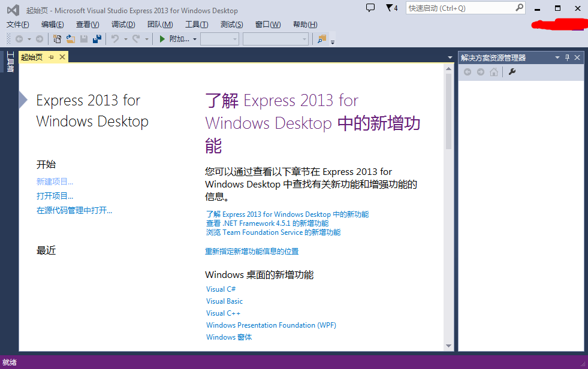Click the Properties wrench in 解决方案资源管理器
This screenshot has height=369, width=588.
coord(512,72)
